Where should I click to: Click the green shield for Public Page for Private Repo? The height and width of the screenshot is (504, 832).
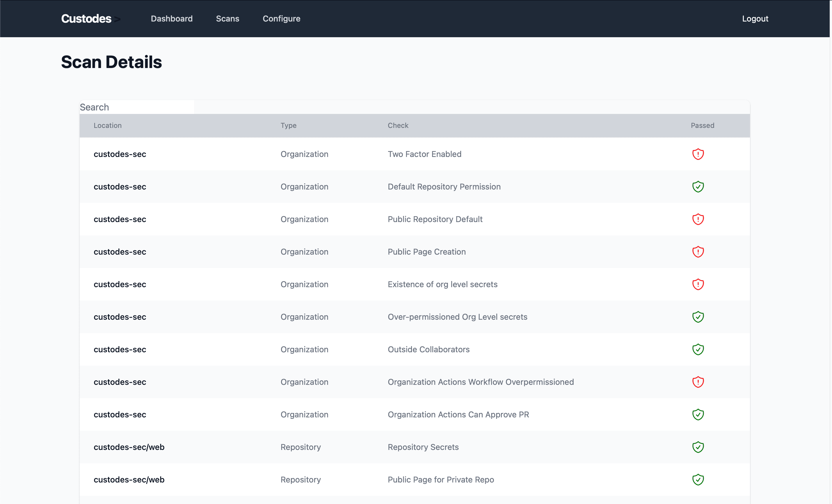click(x=698, y=479)
